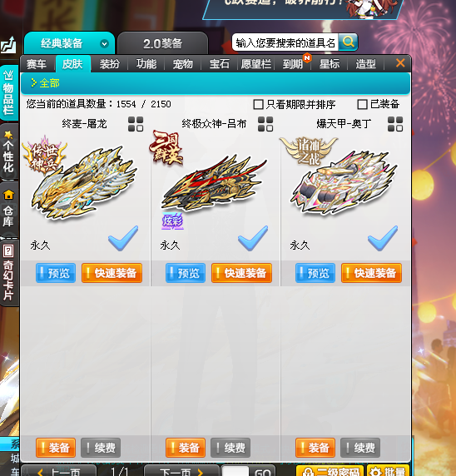Open grid menu icon for 爆天甲-奥丁

395,124
